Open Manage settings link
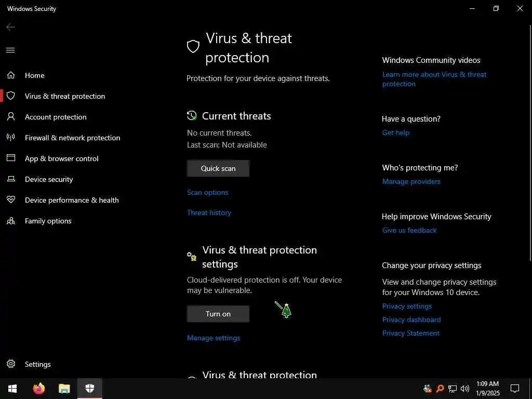Viewport: 532px width, 399px height. tap(214, 338)
